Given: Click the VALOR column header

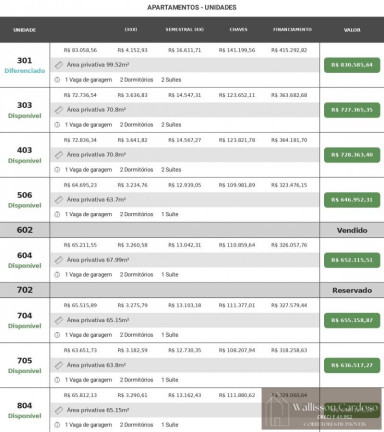Looking at the screenshot, I should click(352, 30).
